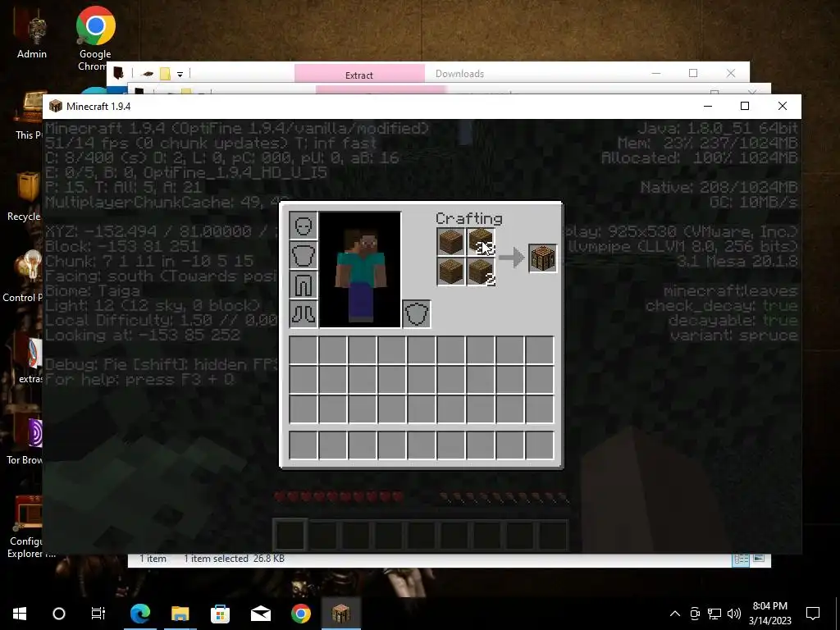This screenshot has height=630, width=840.
Task: Click the Cortana search circle
Action: pos(59,614)
